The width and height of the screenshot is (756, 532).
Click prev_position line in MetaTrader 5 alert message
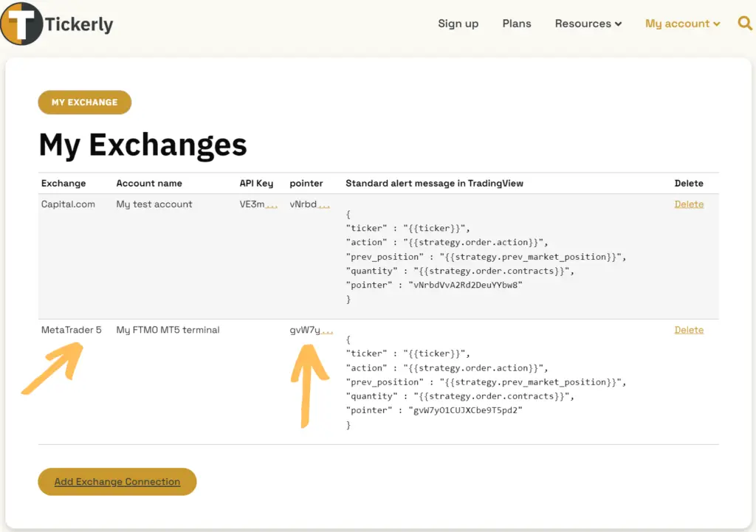486,382
